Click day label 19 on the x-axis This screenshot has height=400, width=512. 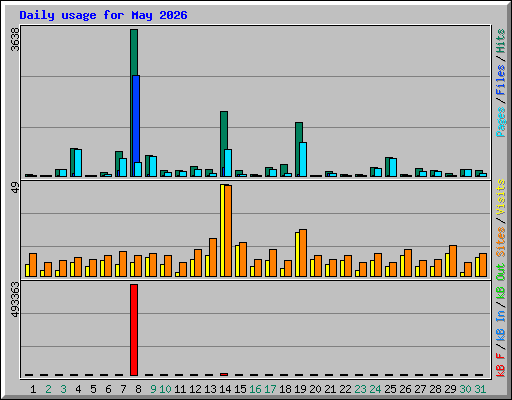[x=300, y=389]
